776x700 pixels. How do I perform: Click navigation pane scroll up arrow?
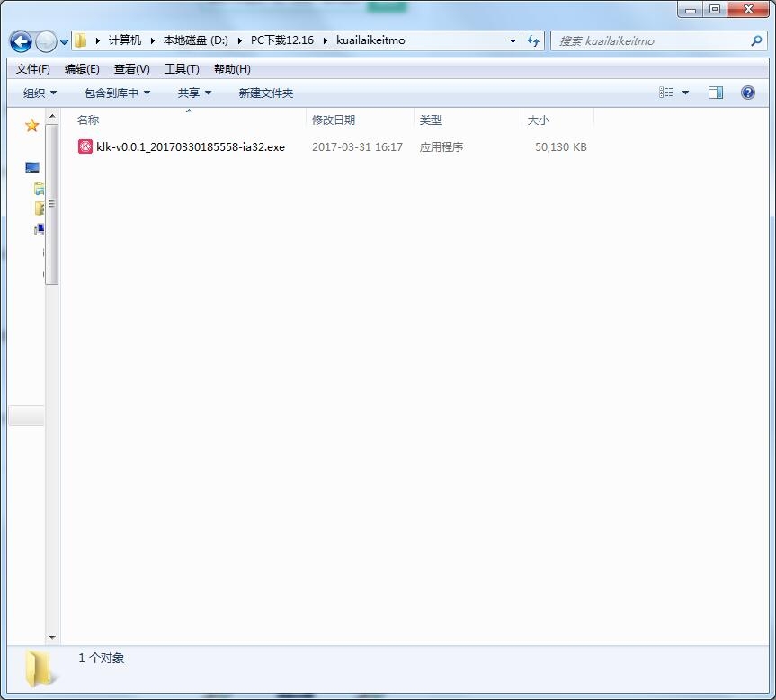pyautogui.click(x=52, y=117)
